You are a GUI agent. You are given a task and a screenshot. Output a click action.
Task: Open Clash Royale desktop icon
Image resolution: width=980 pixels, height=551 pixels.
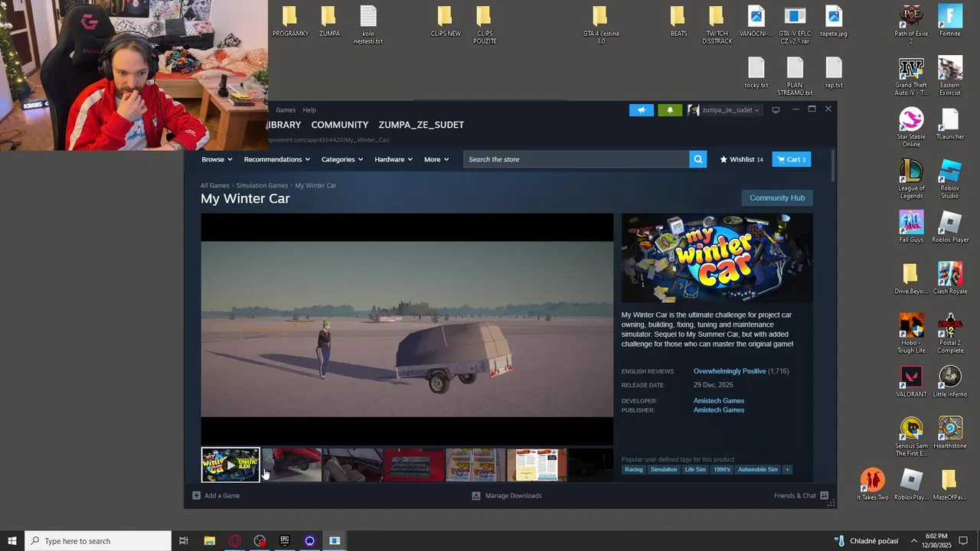(x=950, y=278)
